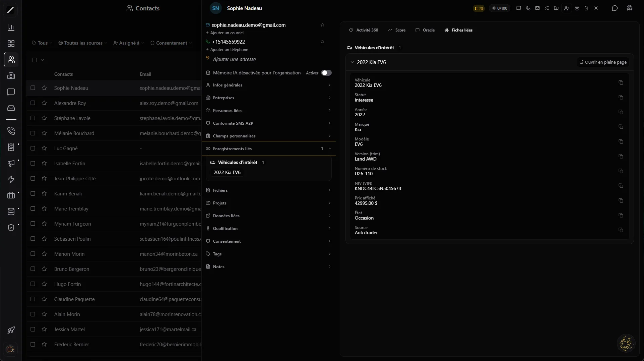
Task: Expand the Champs personnalisés section
Action: pyautogui.click(x=269, y=136)
